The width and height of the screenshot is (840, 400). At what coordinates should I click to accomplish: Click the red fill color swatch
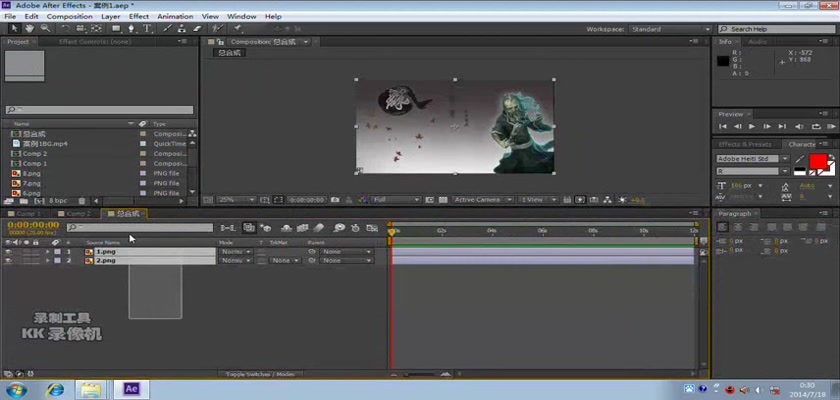pyautogui.click(x=818, y=161)
